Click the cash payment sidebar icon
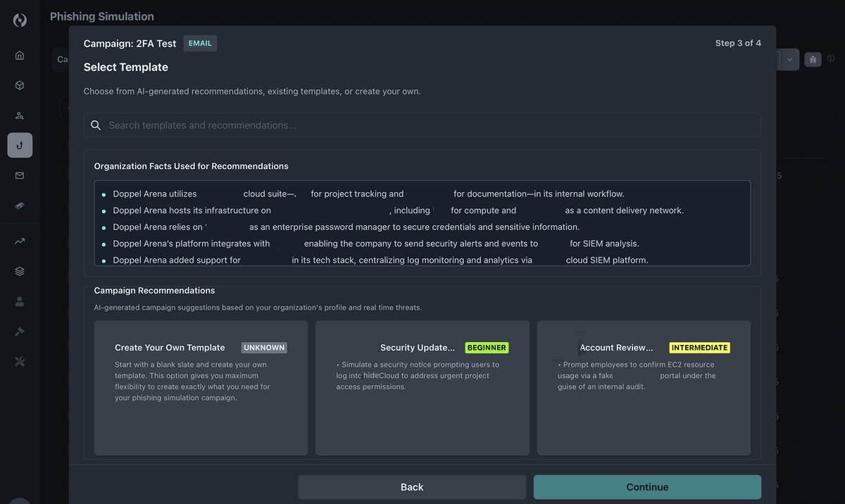845x504 pixels. point(19,206)
